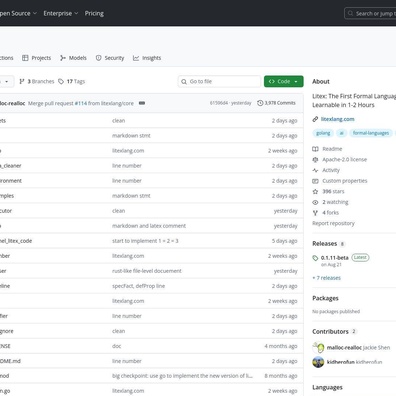Click malloc-realloc's avatar image

click(x=318, y=348)
